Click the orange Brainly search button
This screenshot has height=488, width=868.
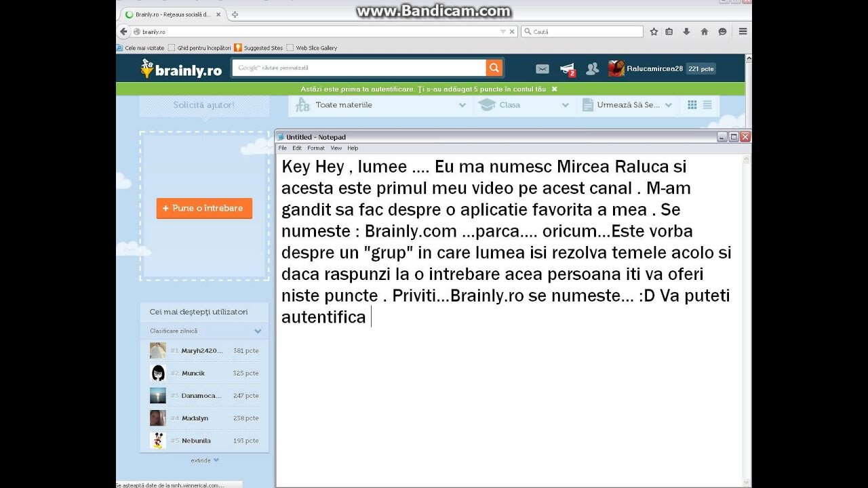pos(494,68)
